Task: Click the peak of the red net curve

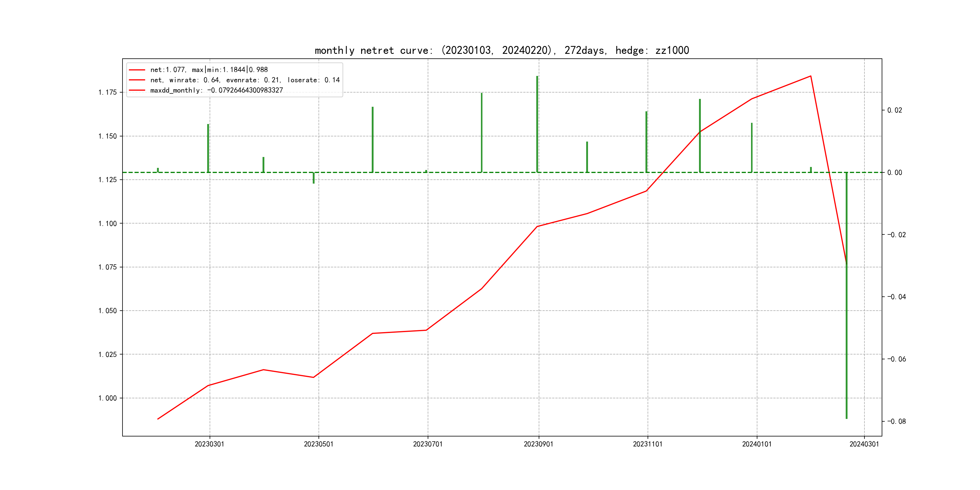Action: [x=810, y=76]
